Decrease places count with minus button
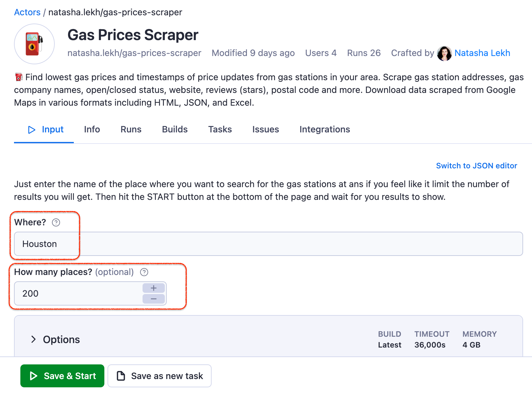532x394 pixels. pyautogui.click(x=154, y=299)
